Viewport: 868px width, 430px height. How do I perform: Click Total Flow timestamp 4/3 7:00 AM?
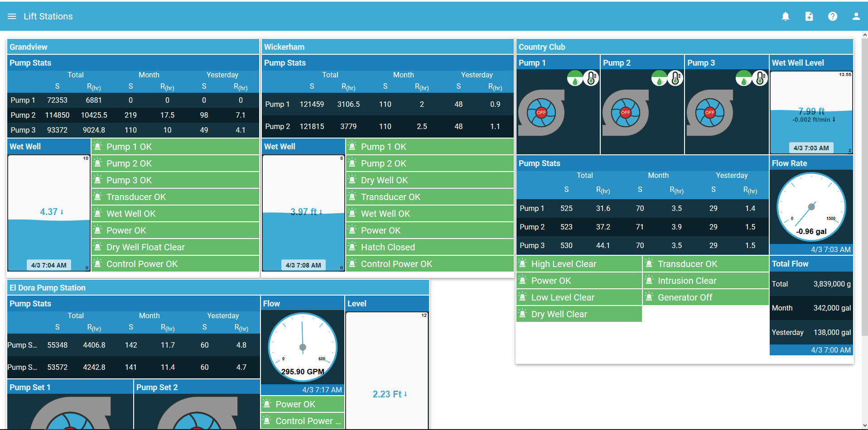[x=831, y=350]
